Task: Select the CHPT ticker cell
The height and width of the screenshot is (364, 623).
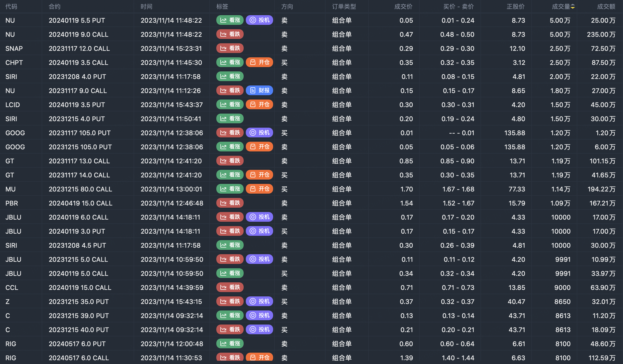Action: pyautogui.click(x=14, y=62)
